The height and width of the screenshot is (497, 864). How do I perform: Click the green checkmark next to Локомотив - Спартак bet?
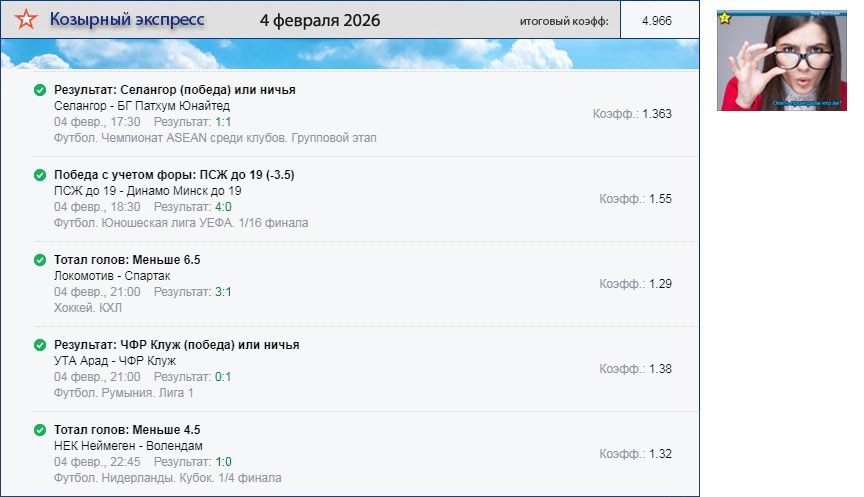(40, 260)
